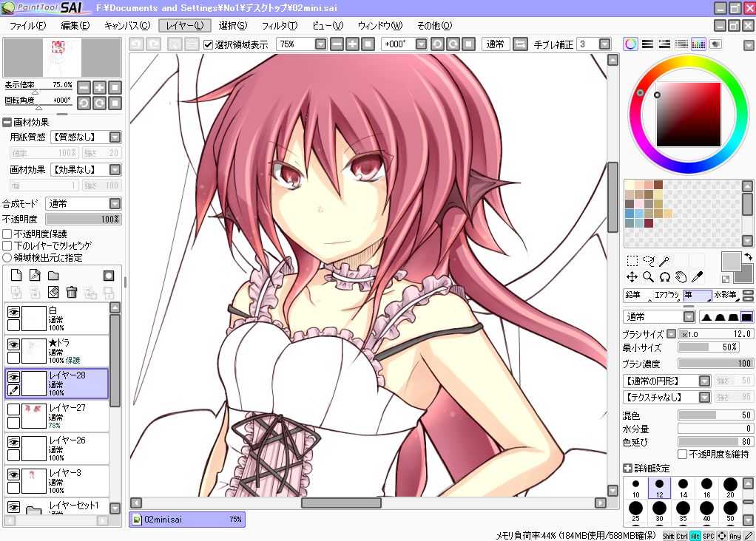This screenshot has width=756, height=541.
Task: Create a new linework pen layer
Action: click(35, 276)
